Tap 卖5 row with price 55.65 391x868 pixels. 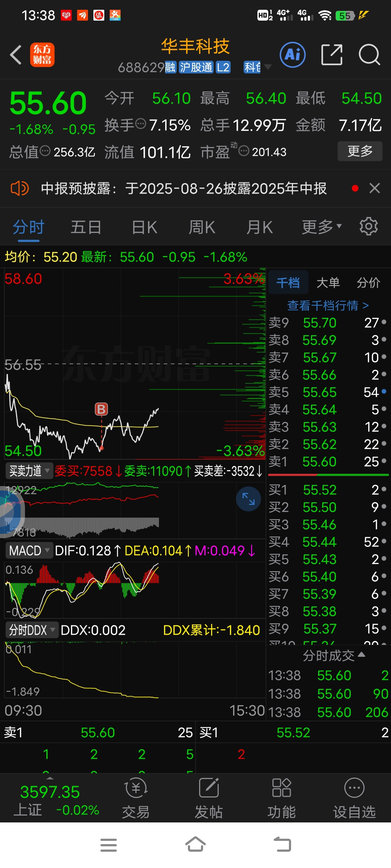point(328,392)
